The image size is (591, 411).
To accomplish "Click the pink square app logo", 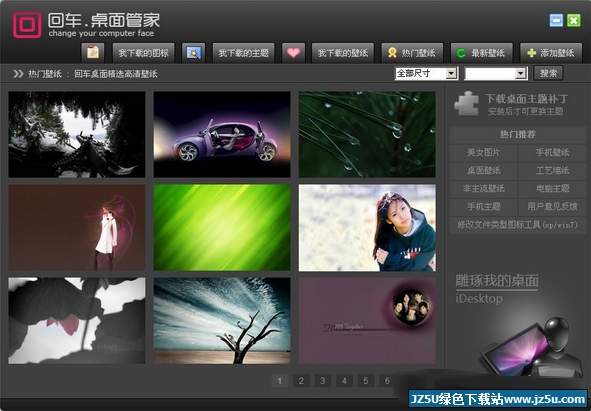I will coord(27,25).
